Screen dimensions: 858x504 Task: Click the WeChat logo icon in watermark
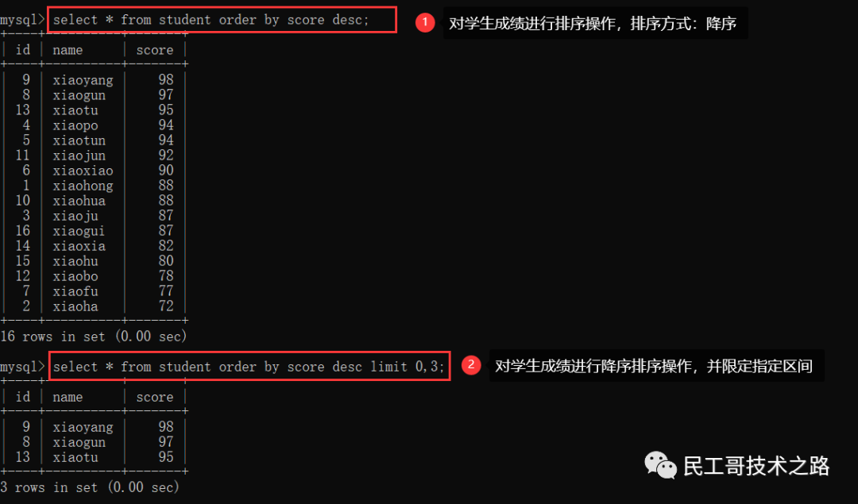[x=660, y=466]
